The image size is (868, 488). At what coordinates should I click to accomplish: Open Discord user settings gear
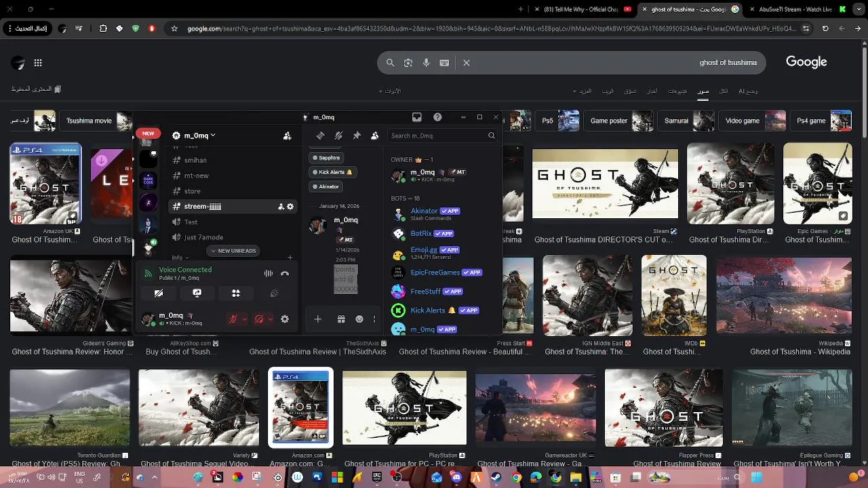pyautogui.click(x=285, y=319)
